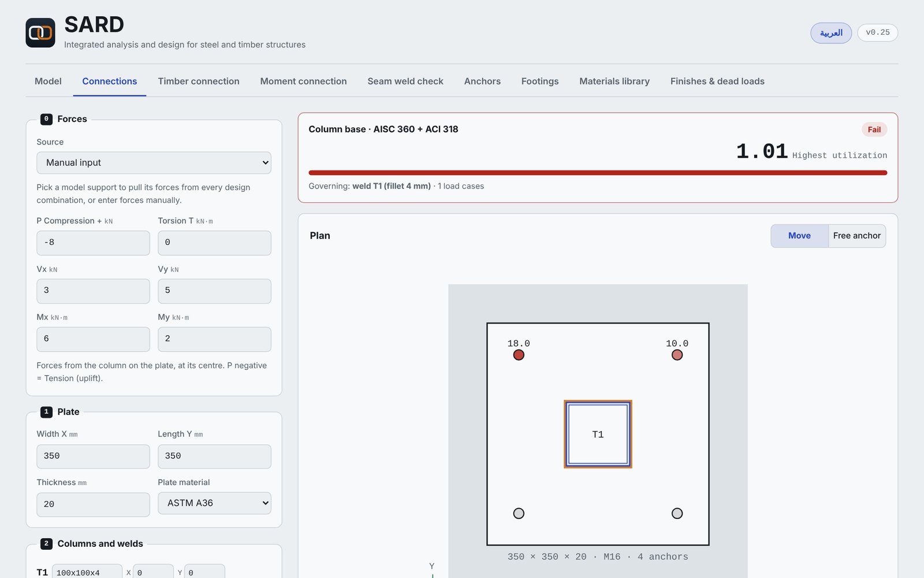This screenshot has height=578, width=924.
Task: Click the SARD logo icon
Action: [40, 32]
